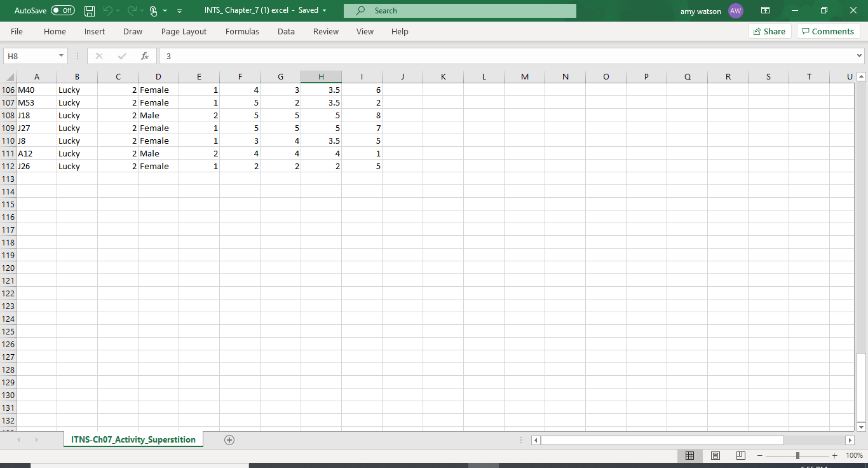Open the Formulas ribbon tab
Screen dimensions: 868x468
tap(242, 31)
